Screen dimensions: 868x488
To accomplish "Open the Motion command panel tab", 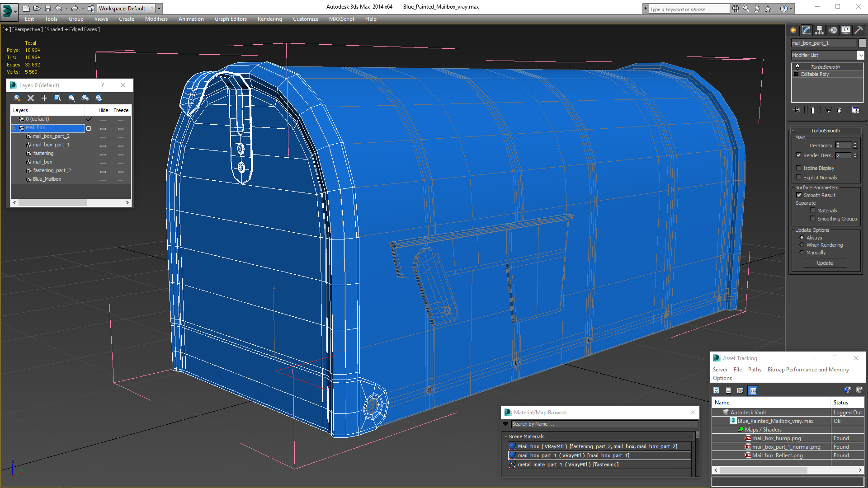I will tap(833, 30).
